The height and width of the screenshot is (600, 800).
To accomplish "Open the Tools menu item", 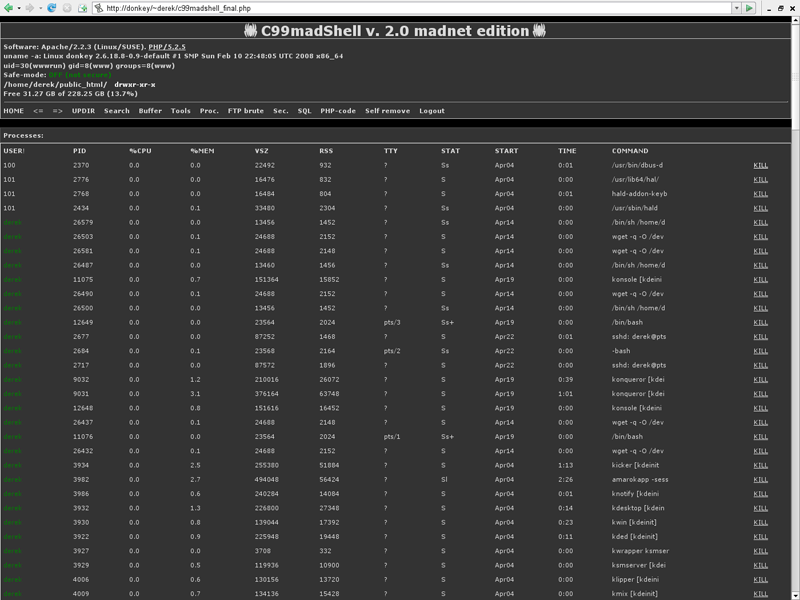I will coord(181,111).
